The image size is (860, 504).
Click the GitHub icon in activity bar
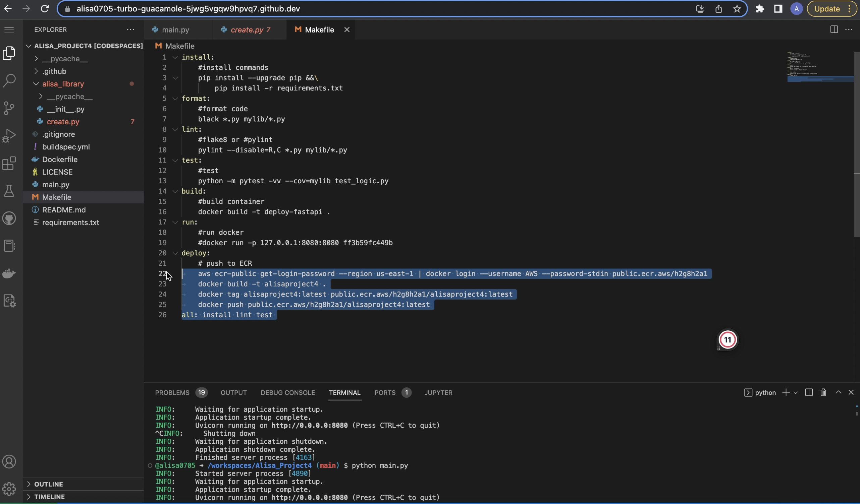(9, 218)
